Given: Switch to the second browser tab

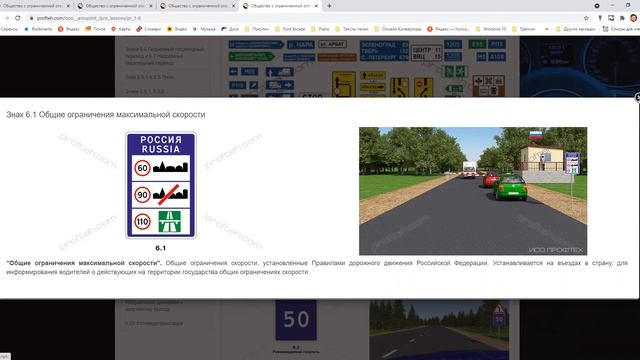Looking at the screenshot, I should (114, 6).
